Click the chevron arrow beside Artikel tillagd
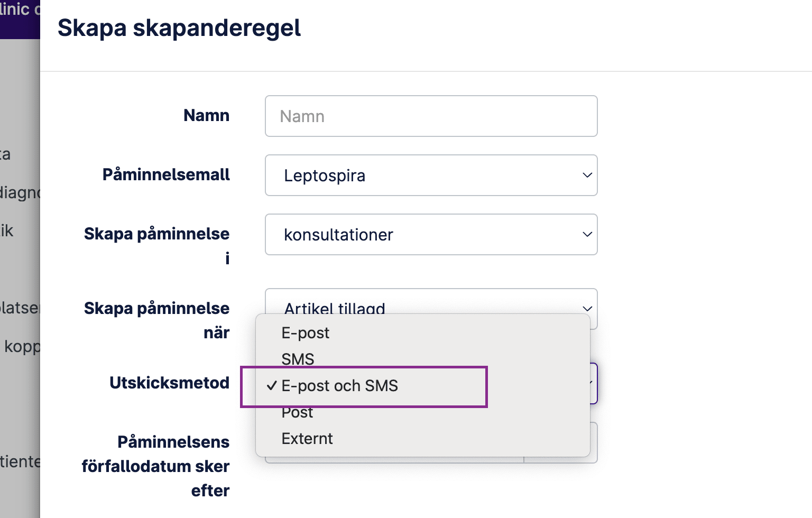Viewport: 812px width, 518px height. coord(587,308)
